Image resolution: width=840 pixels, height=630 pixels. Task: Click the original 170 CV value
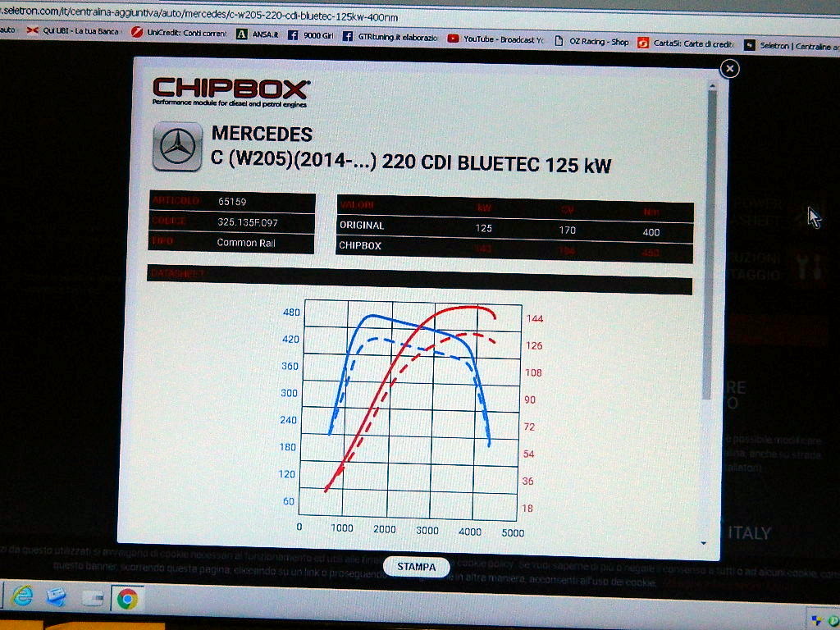568,230
